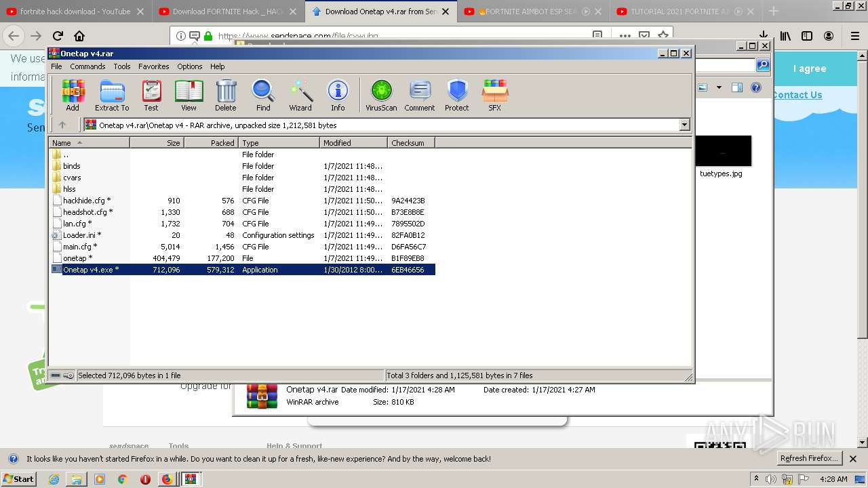The image size is (868, 488).
Task: Click the Add toolbar icon in WinRAR
Action: (x=73, y=95)
